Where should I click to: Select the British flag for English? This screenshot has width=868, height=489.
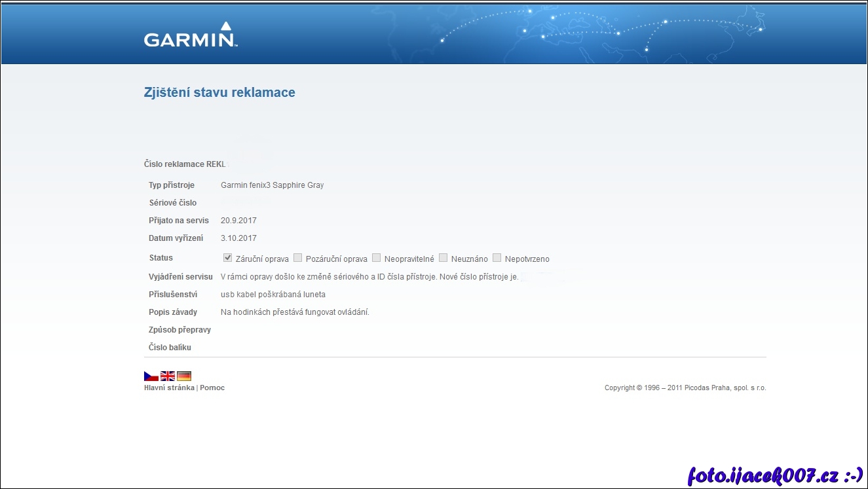[x=168, y=376]
